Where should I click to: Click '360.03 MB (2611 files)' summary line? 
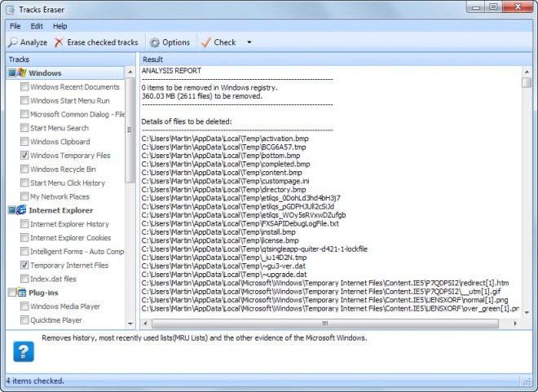[202, 96]
